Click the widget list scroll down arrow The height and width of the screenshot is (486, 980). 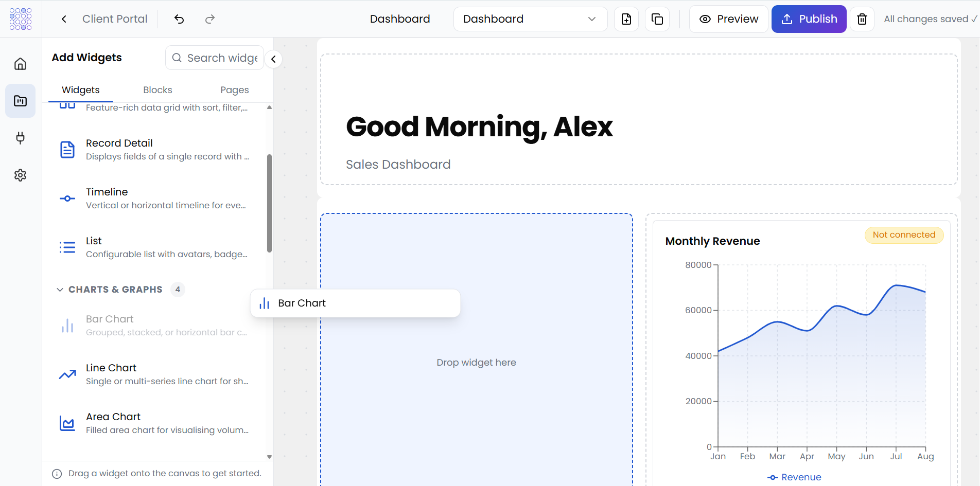click(x=269, y=457)
